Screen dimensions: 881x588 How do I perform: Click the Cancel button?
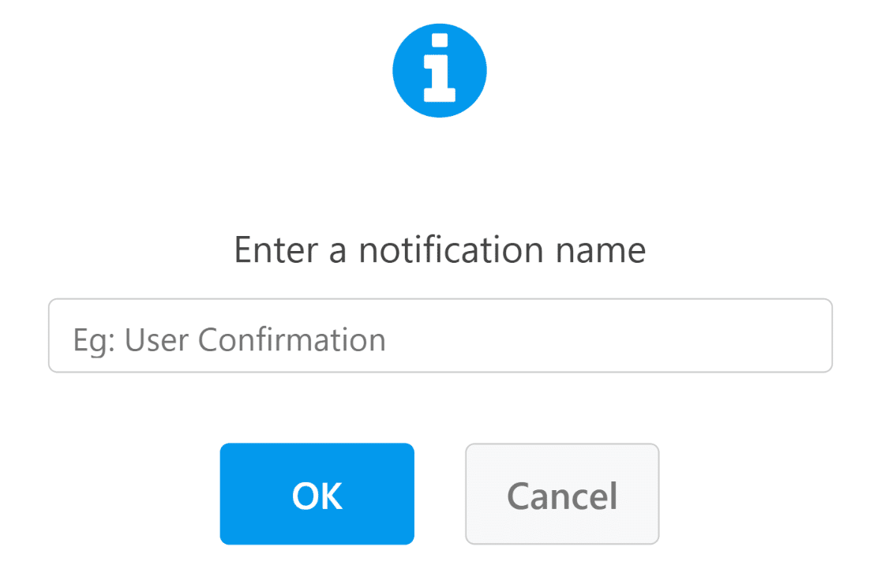click(x=562, y=493)
